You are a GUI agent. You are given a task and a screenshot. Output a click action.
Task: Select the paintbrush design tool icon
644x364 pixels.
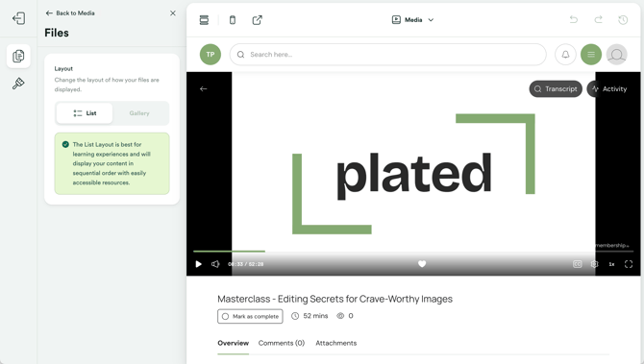click(x=18, y=84)
